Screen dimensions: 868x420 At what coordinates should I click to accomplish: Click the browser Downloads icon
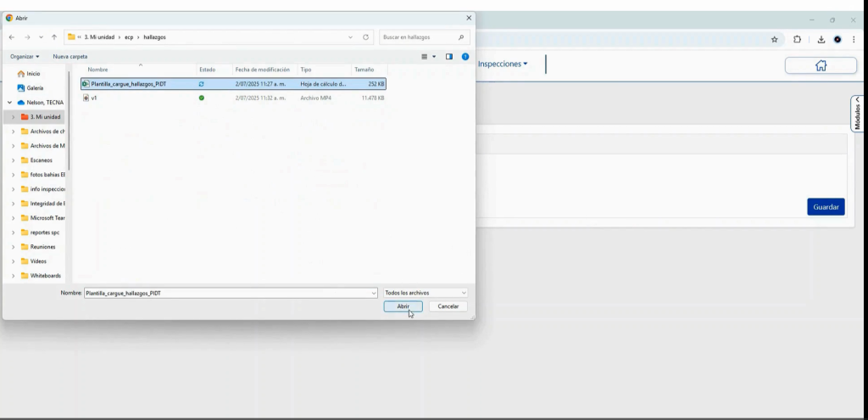coord(821,39)
